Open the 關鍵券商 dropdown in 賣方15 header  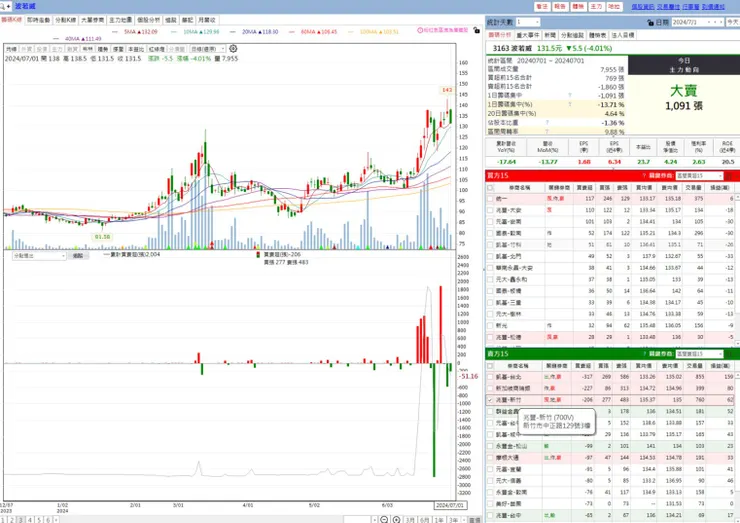coord(699,354)
